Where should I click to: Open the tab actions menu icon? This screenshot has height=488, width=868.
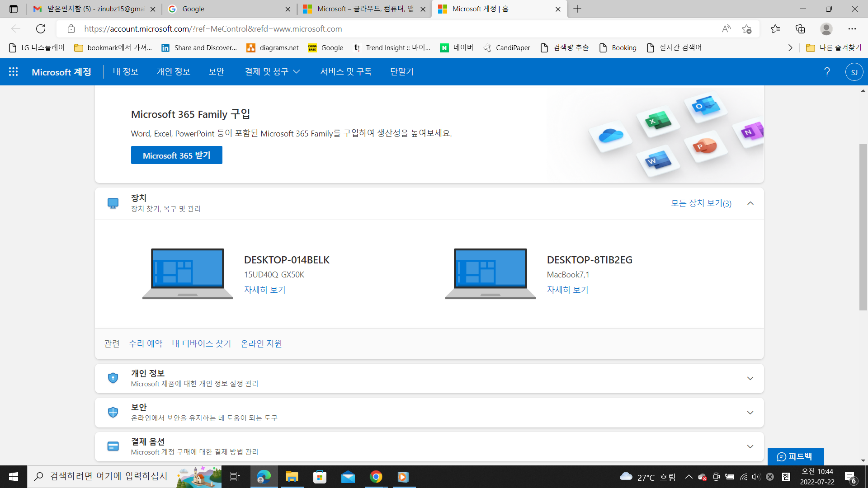coord(14,9)
